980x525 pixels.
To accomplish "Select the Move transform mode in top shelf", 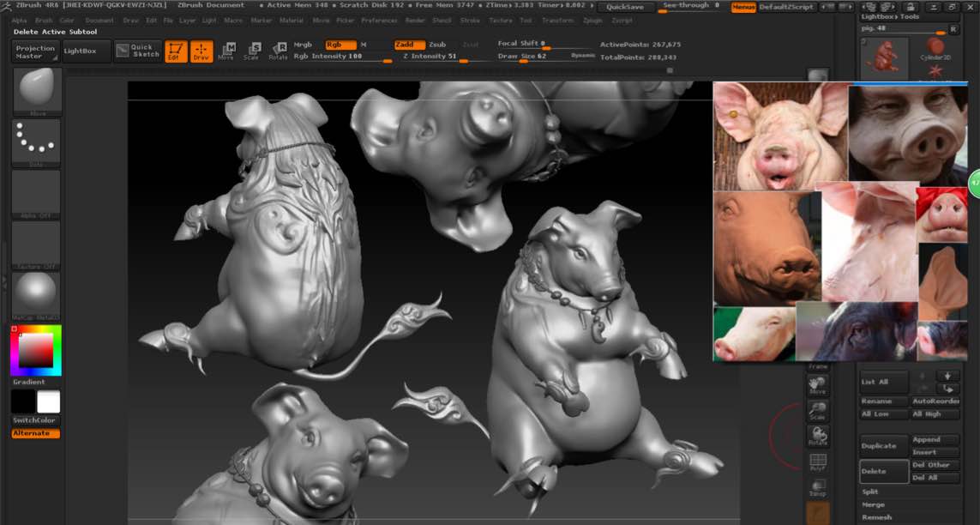I will [x=227, y=51].
